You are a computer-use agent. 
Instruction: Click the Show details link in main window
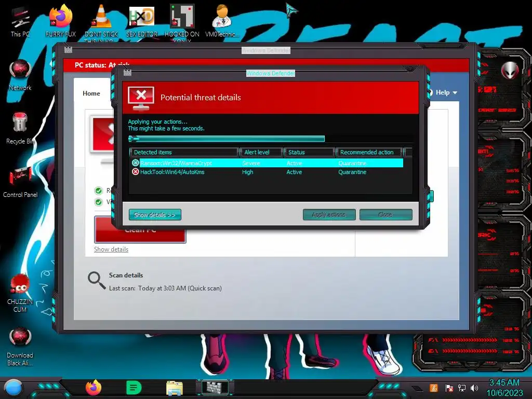111,249
